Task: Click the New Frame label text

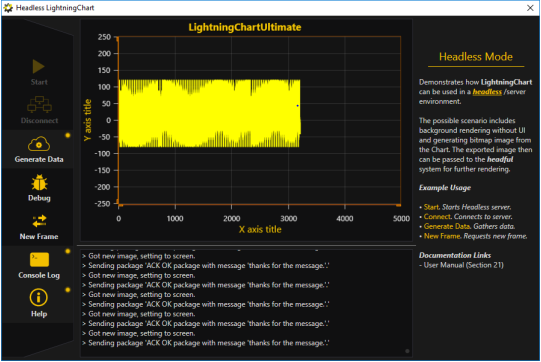Action: coord(39,237)
